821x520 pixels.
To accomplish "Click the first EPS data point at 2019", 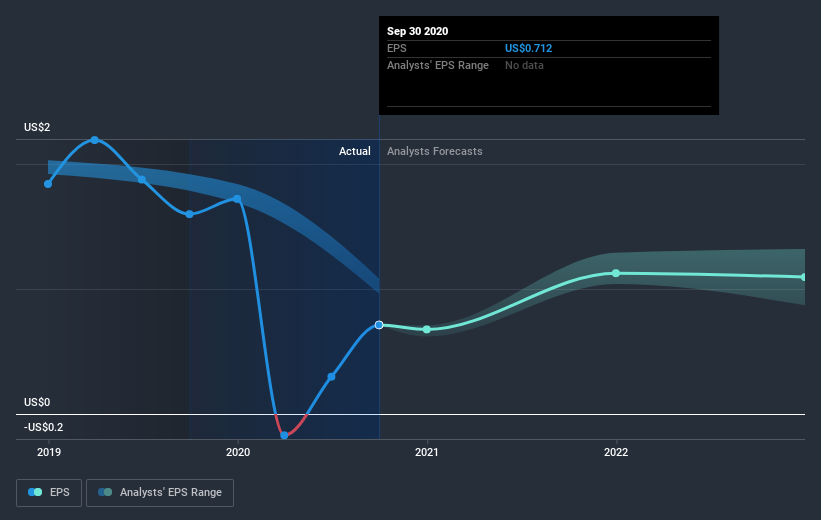I will pos(48,184).
